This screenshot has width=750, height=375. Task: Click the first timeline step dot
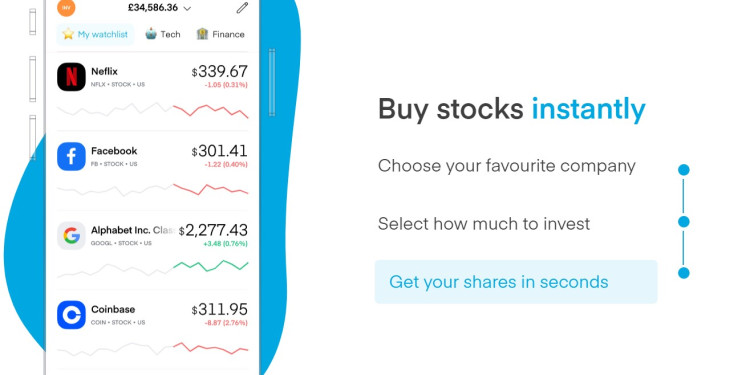coord(684,170)
